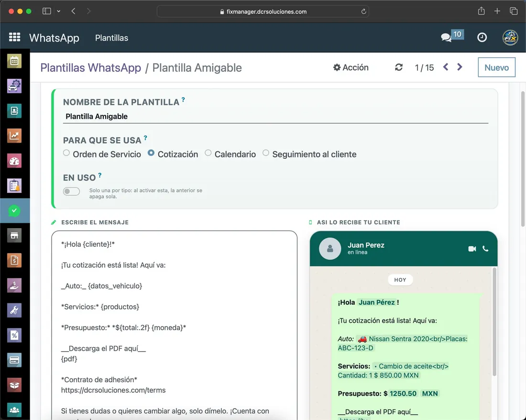The width and height of the screenshot is (526, 420).
Task: Click the En Uso help mark
Action: point(99,175)
